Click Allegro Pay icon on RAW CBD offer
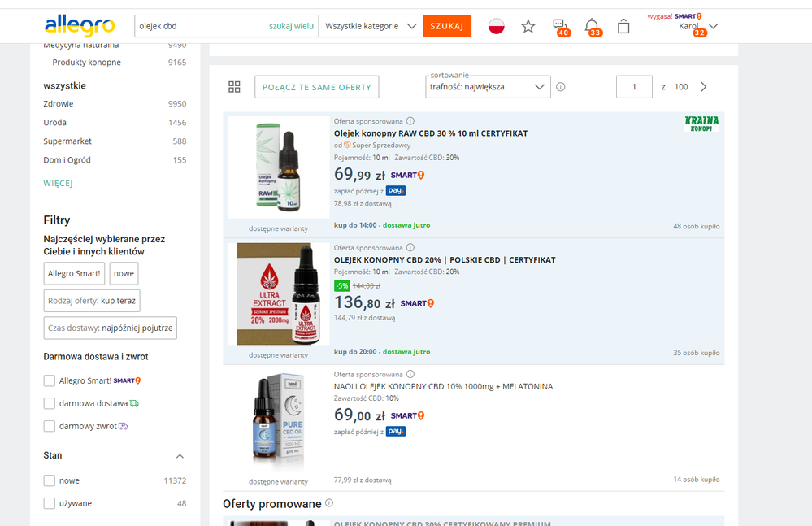This screenshot has width=812, height=526. tap(396, 191)
